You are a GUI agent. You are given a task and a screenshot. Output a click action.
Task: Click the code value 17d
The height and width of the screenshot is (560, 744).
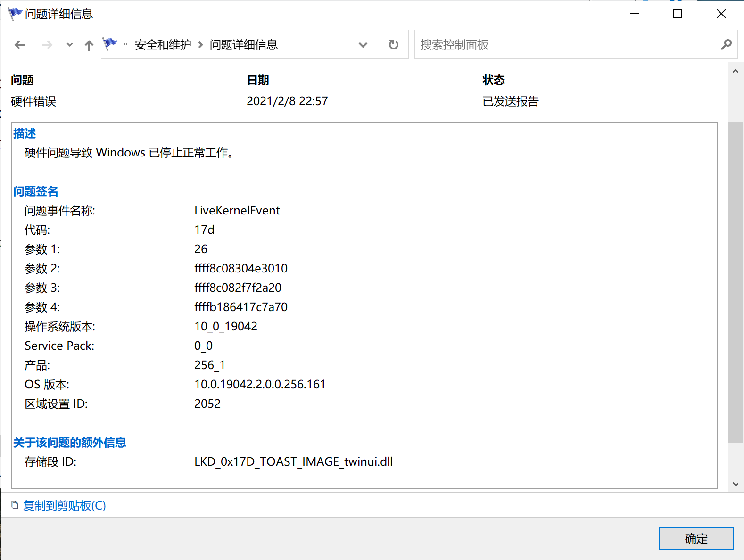pyautogui.click(x=204, y=230)
